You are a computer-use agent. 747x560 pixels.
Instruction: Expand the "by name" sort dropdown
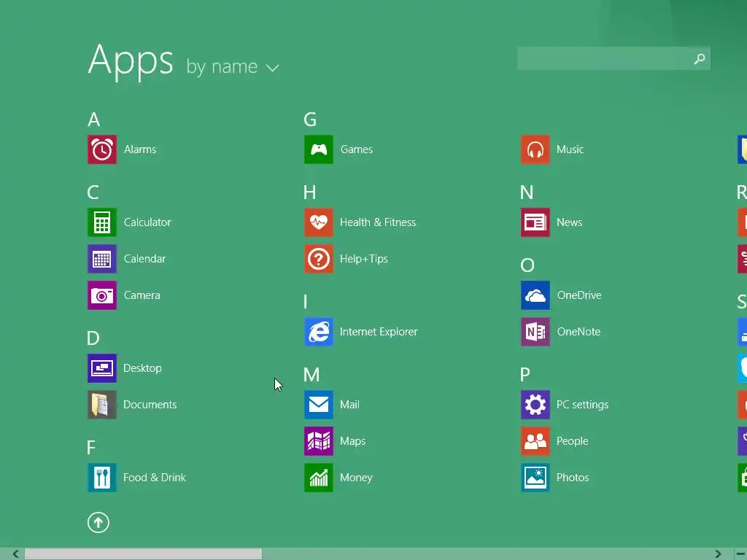pyautogui.click(x=233, y=67)
